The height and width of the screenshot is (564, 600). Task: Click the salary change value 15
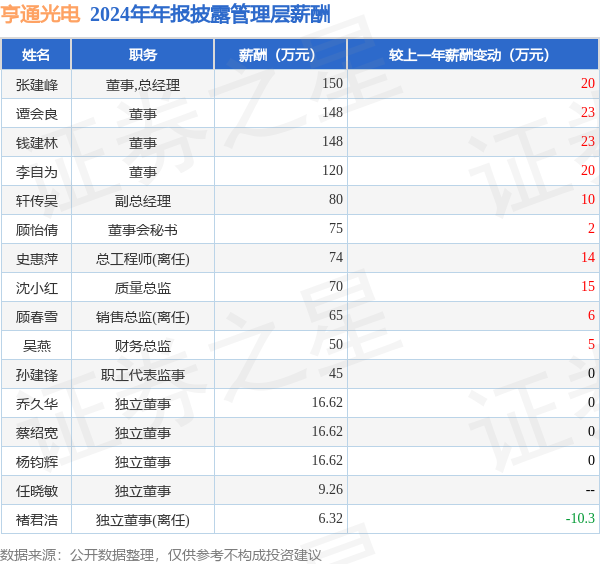[588, 286]
